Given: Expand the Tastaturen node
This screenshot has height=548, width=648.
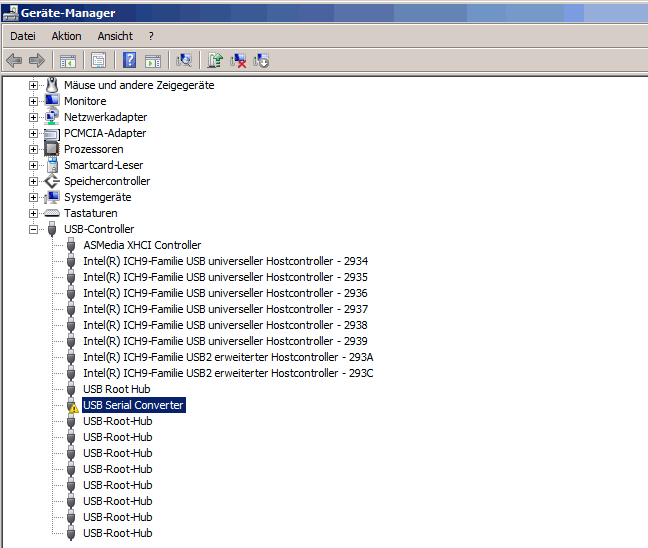Looking at the screenshot, I should [33, 213].
